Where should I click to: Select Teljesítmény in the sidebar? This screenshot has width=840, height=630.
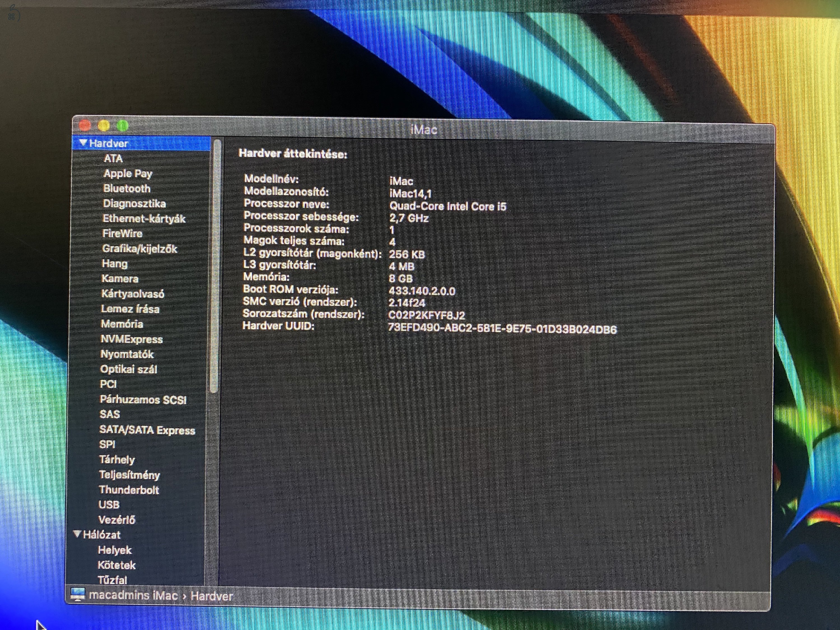tap(129, 475)
